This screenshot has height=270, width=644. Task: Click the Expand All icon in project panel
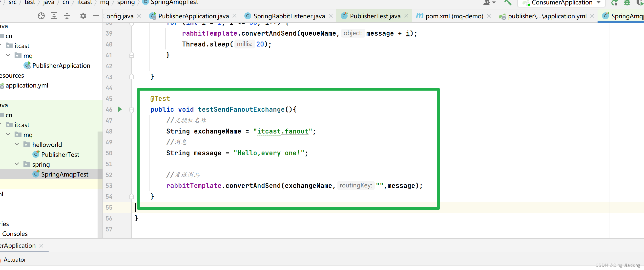pyautogui.click(x=54, y=16)
